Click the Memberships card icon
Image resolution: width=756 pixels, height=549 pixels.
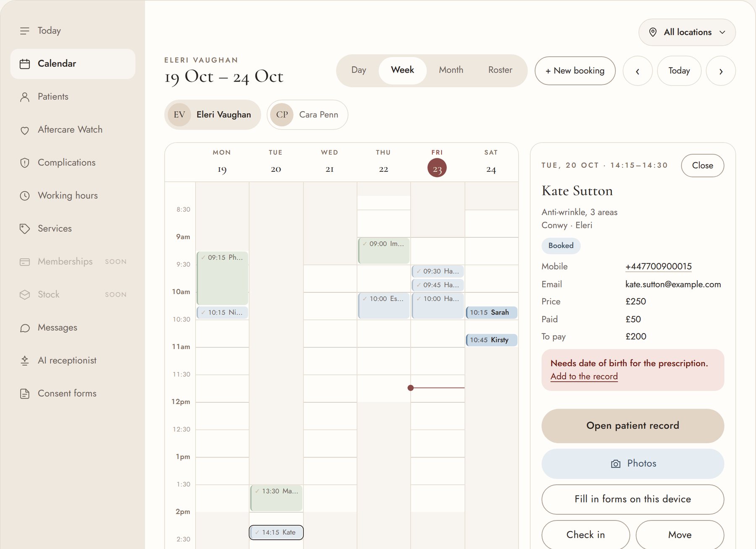[x=25, y=262]
